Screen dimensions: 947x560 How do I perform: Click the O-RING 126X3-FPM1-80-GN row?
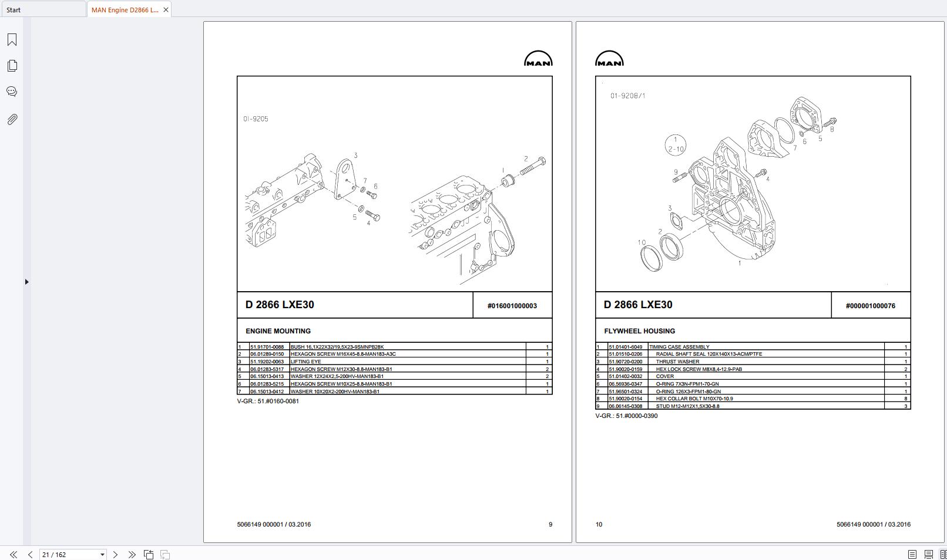point(753,392)
